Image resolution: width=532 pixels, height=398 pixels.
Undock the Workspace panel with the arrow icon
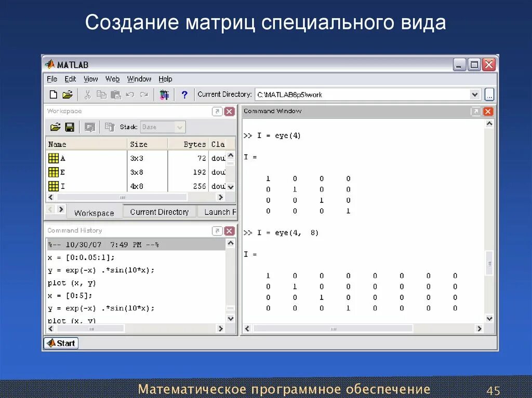pos(217,111)
